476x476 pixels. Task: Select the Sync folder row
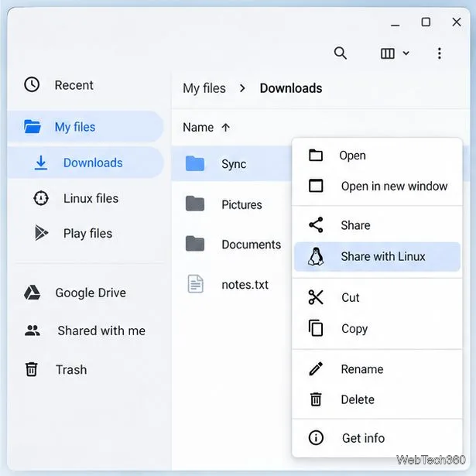coord(232,163)
